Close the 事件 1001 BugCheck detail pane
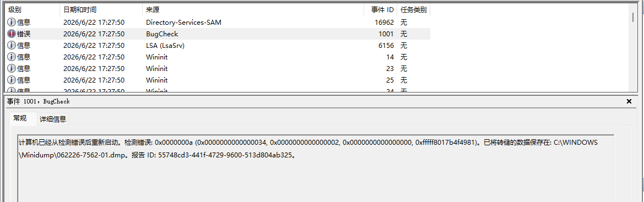Image resolution: width=644 pixels, height=202 pixels. [629, 101]
